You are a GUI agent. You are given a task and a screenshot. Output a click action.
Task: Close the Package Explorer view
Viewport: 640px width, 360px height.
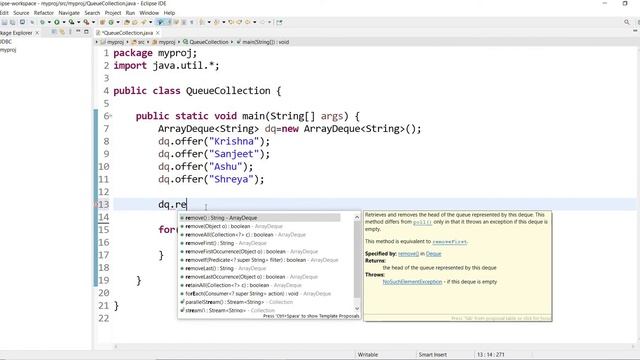[x=37, y=33]
